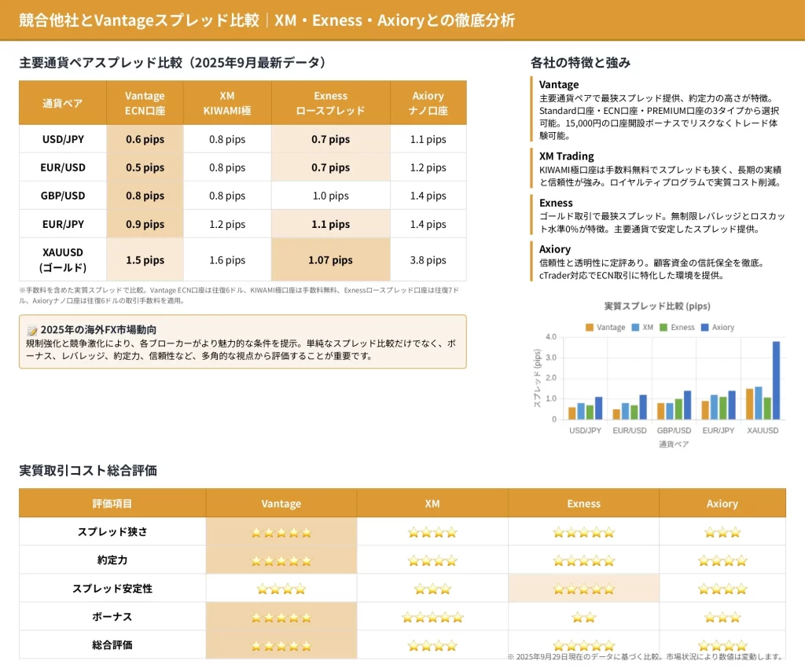Viewport: 805px width, 672px height.
Task: Select the Vantage ECN口座 column header
Action: (145, 103)
